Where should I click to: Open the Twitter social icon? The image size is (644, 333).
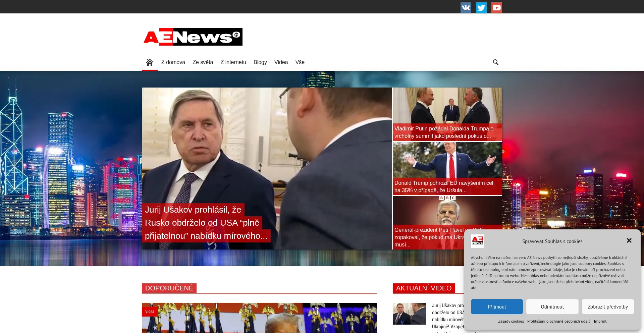click(x=481, y=7)
